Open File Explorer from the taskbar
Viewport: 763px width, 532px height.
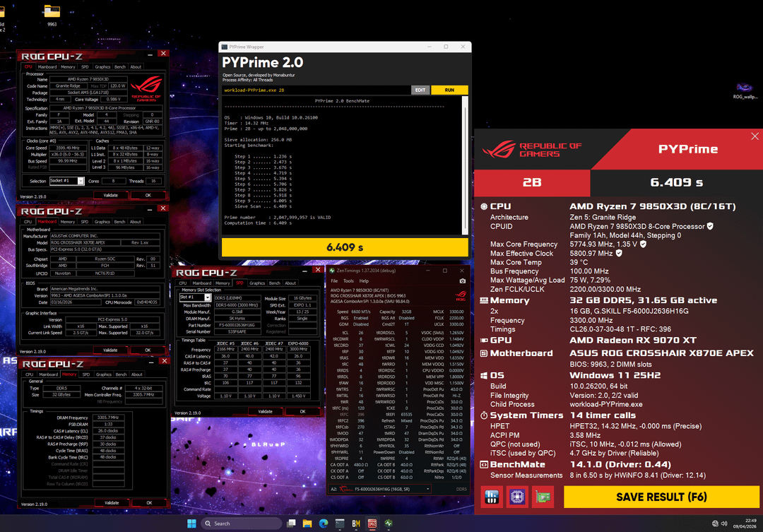click(x=307, y=524)
